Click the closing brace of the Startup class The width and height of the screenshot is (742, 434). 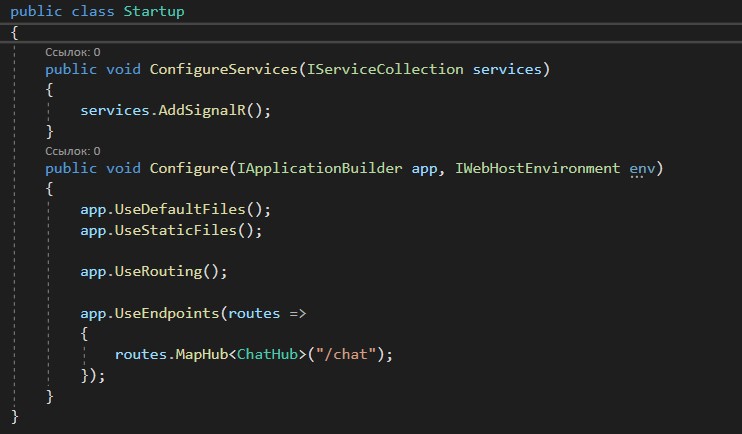(15, 416)
